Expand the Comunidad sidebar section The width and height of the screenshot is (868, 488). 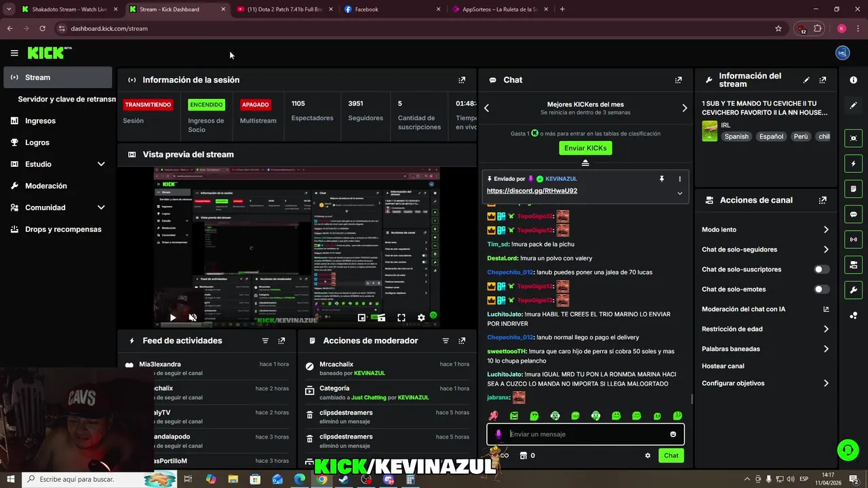[101, 207]
